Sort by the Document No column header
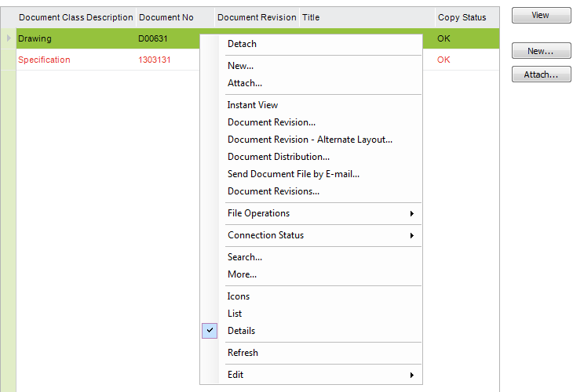 tap(166, 17)
